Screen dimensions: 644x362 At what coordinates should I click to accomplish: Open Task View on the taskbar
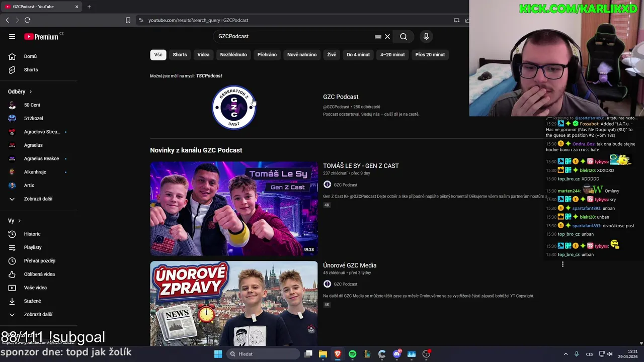point(308,354)
